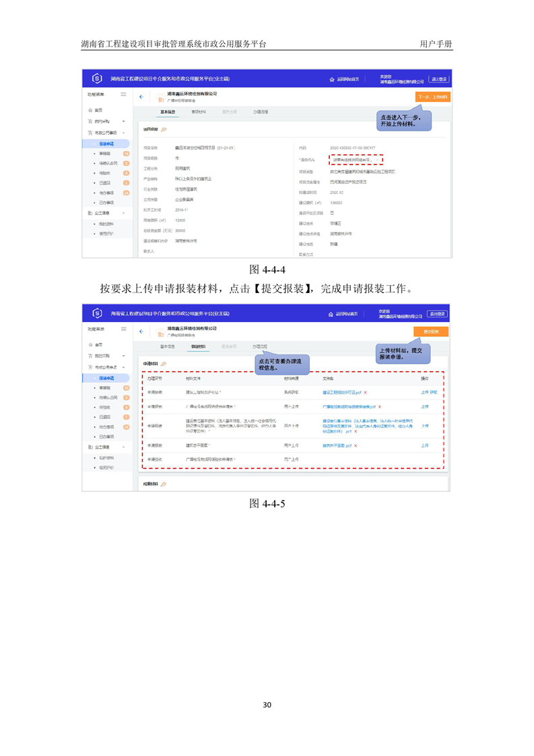Click orange 下一步，上传材料 button
534x756 pixels.
(432, 97)
